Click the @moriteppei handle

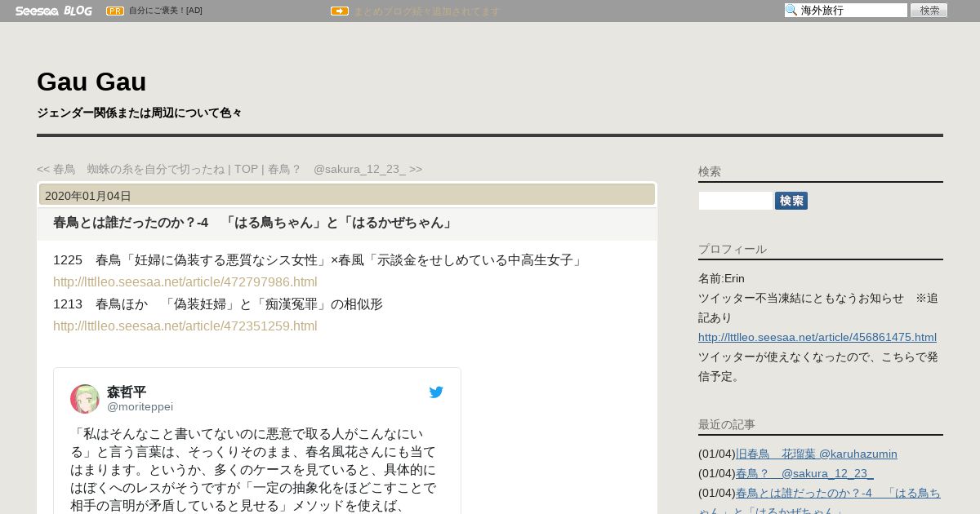click(x=140, y=406)
